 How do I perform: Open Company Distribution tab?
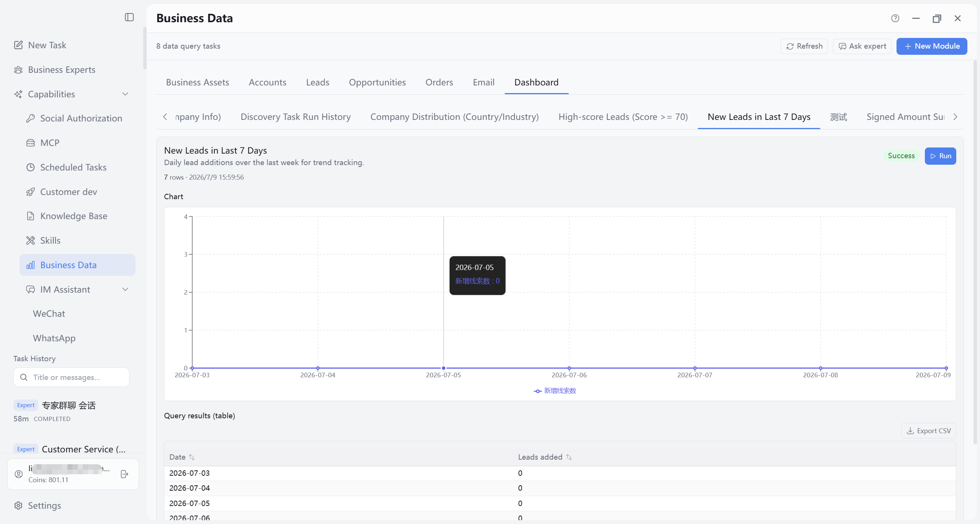[x=455, y=117]
